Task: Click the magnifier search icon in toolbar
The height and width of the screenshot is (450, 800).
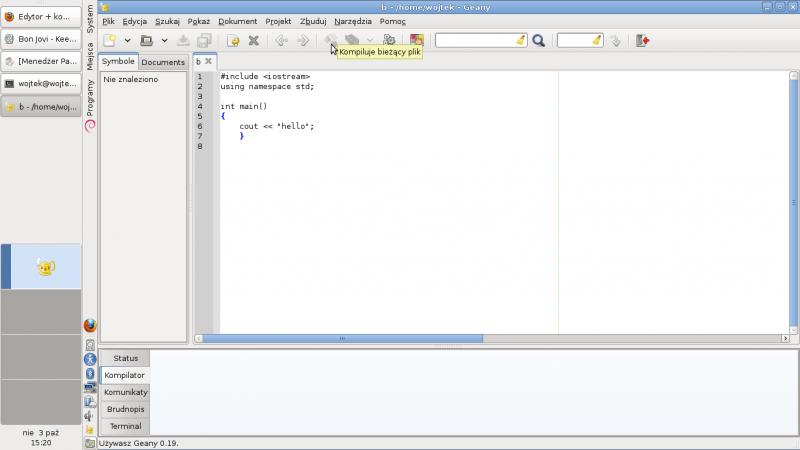Action: (538, 41)
